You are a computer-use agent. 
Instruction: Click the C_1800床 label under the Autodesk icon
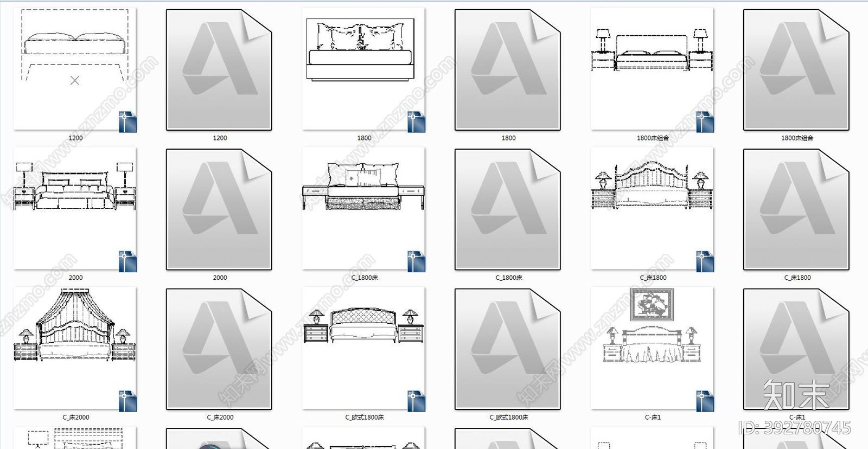[x=508, y=278]
